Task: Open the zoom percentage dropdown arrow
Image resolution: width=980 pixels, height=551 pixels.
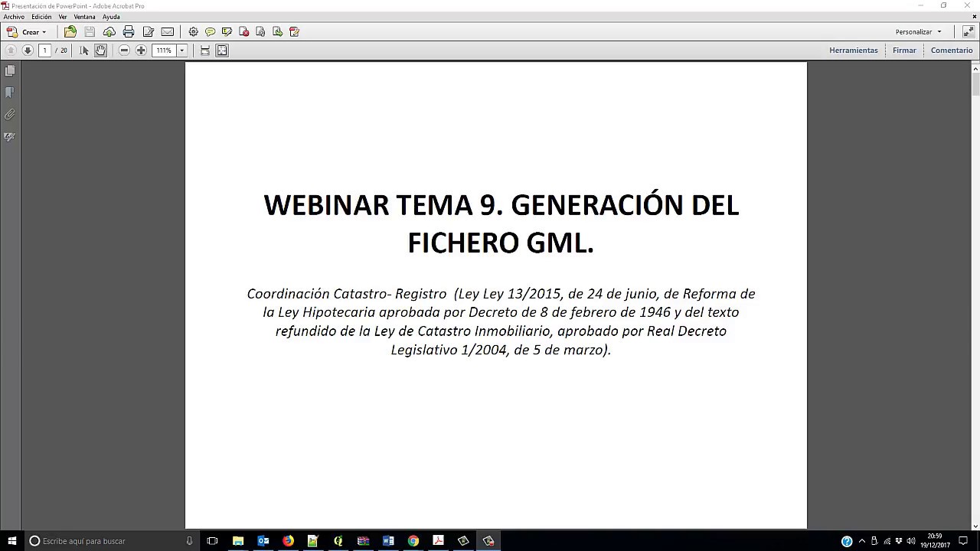Action: pos(182,50)
